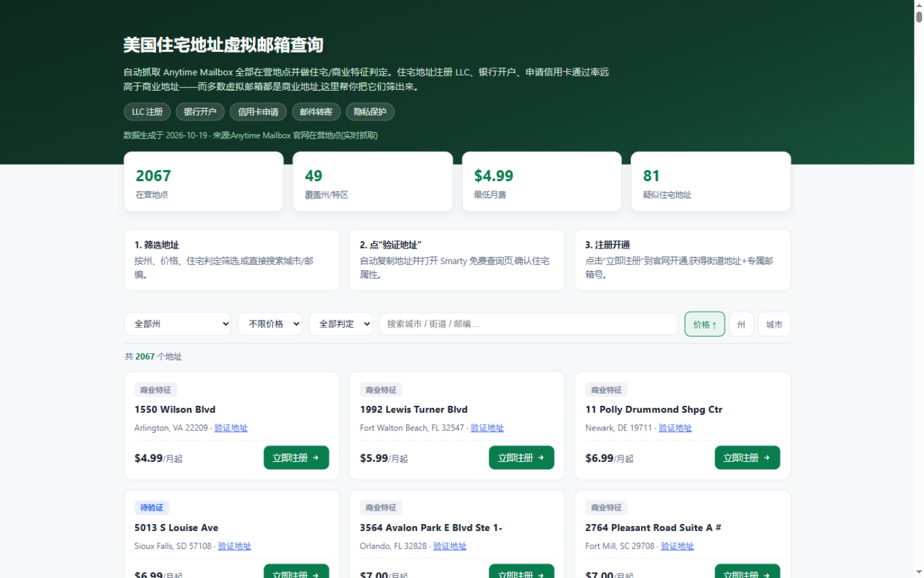Screen dimensions: 924x578
Task: Click the scrollbar up arrow
Action: tap(919, 4)
